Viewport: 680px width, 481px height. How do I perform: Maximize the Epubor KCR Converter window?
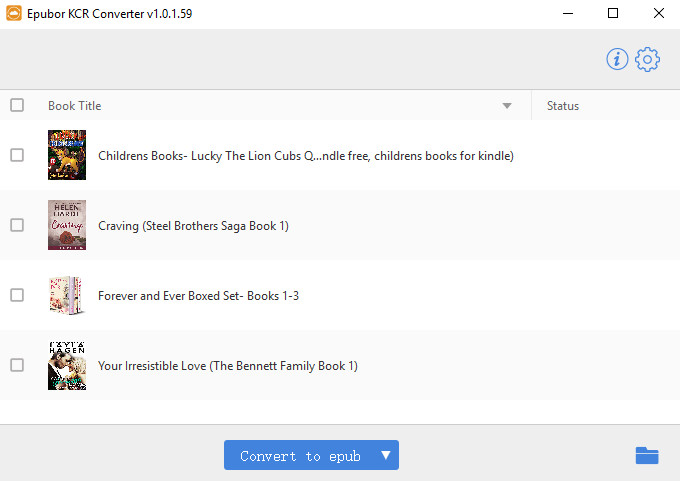point(613,13)
